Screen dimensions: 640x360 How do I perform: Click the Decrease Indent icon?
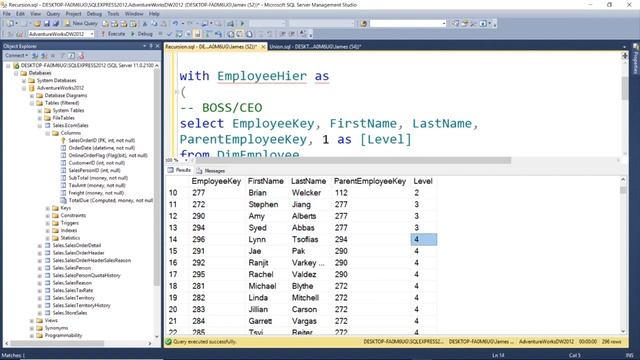(x=282, y=34)
